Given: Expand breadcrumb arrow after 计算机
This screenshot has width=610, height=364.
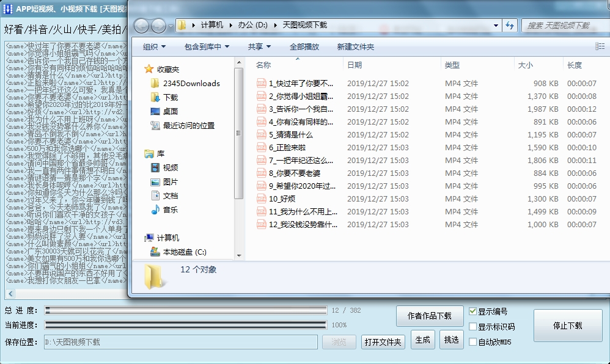Looking at the screenshot, I should 230,25.
